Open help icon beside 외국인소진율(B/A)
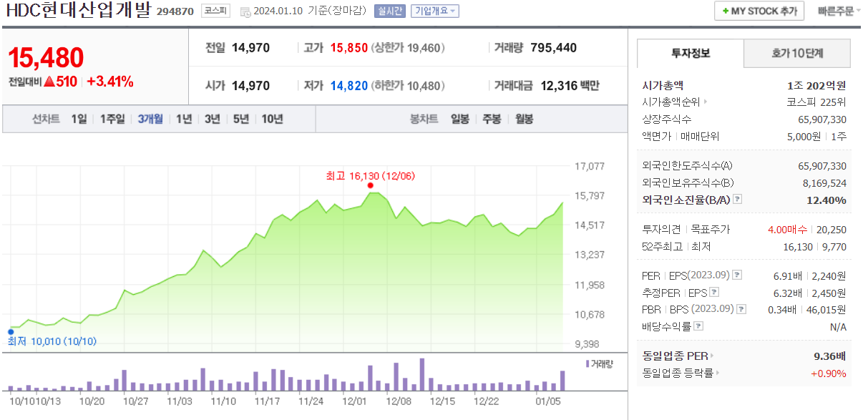 click(738, 200)
